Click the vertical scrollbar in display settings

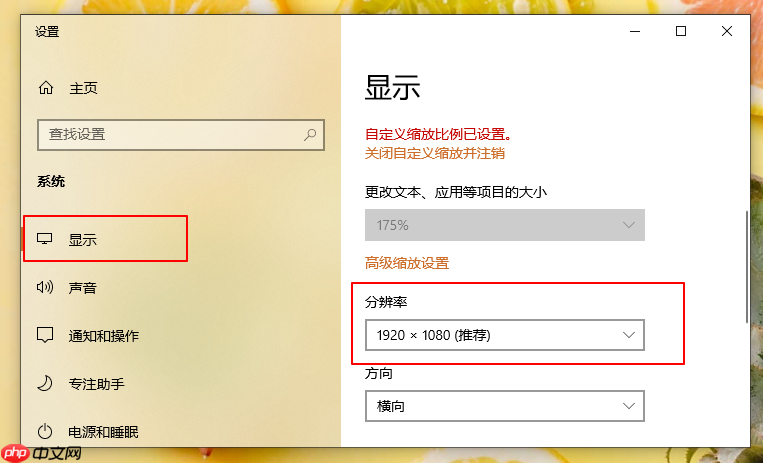pos(745,266)
